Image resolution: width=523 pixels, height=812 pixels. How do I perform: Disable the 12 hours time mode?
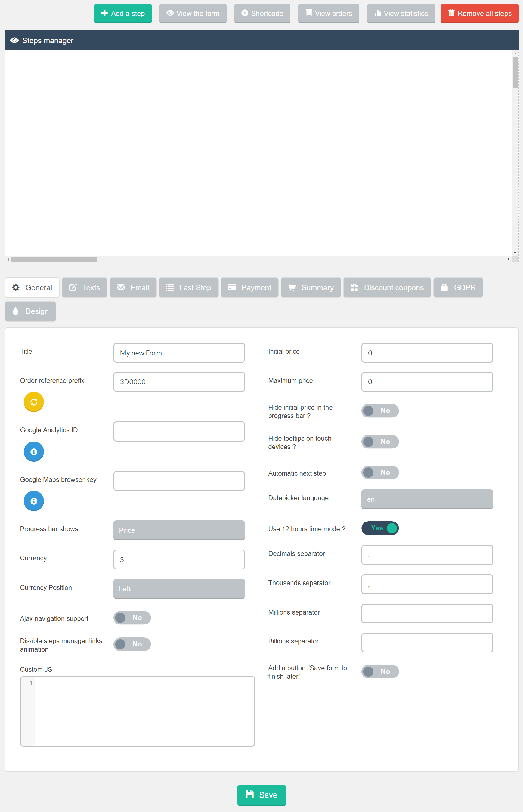tap(380, 528)
